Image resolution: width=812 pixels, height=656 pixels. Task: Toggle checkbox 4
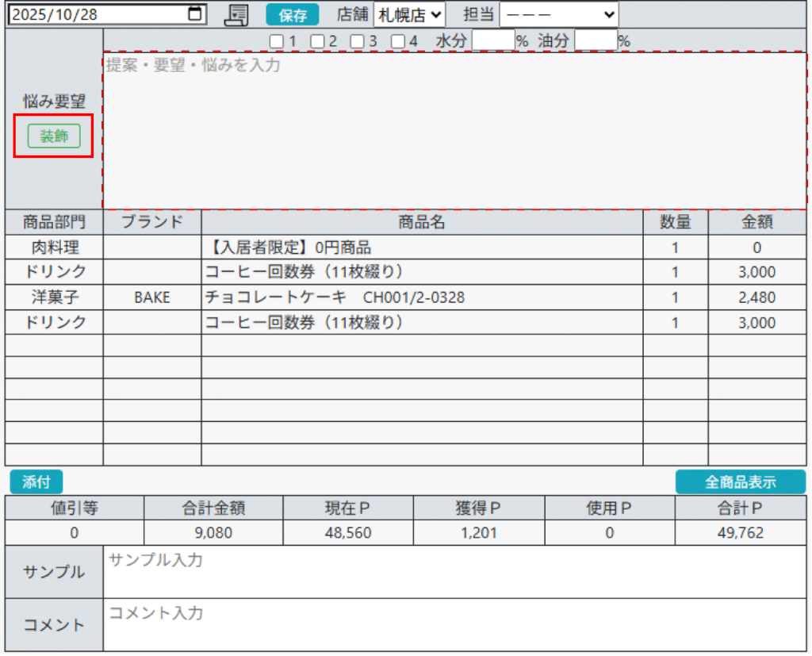click(x=398, y=40)
